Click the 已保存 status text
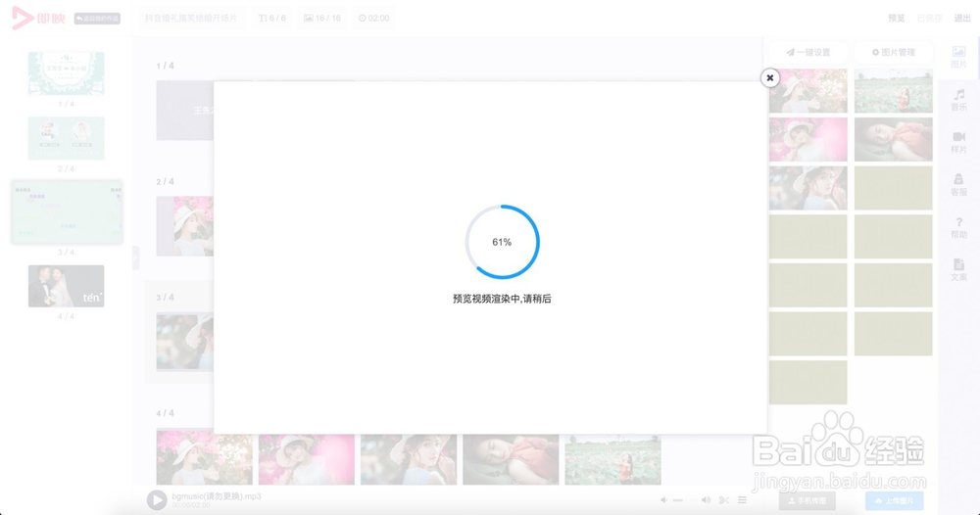 (x=929, y=18)
